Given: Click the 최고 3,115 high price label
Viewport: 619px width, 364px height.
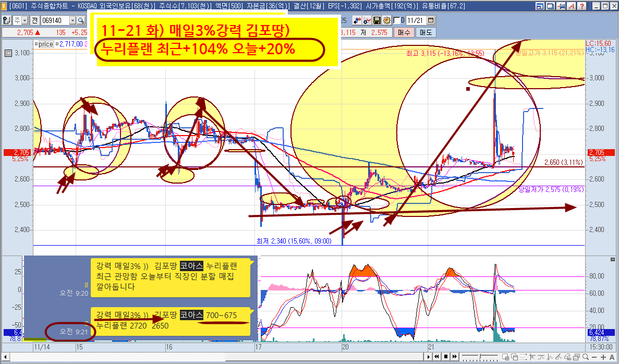Looking at the screenshot, I should [x=446, y=53].
